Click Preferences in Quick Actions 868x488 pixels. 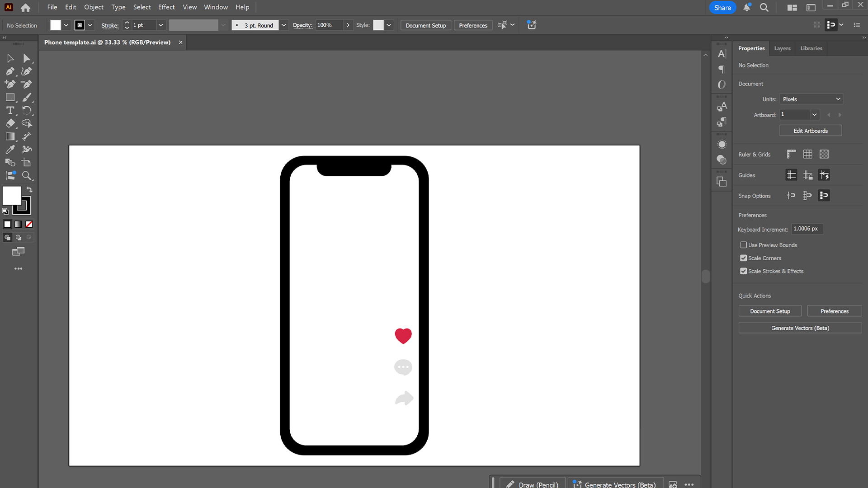tap(835, 311)
